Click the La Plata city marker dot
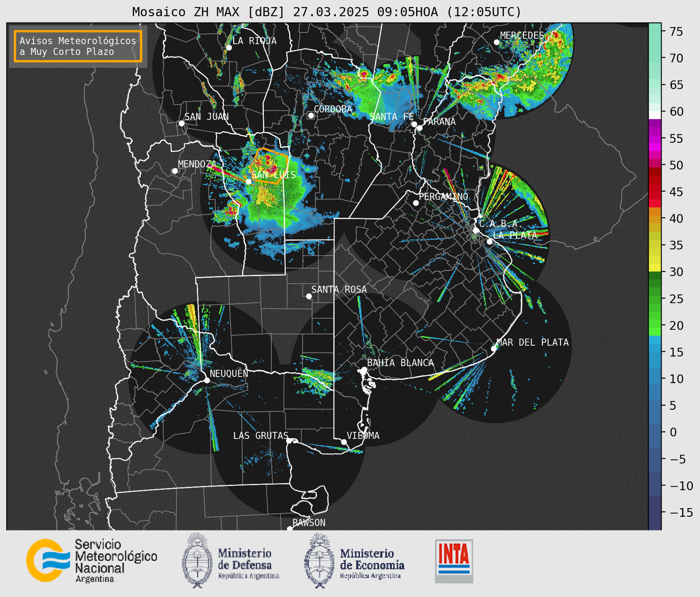Screen dimensions: 700x597 tap(490, 242)
